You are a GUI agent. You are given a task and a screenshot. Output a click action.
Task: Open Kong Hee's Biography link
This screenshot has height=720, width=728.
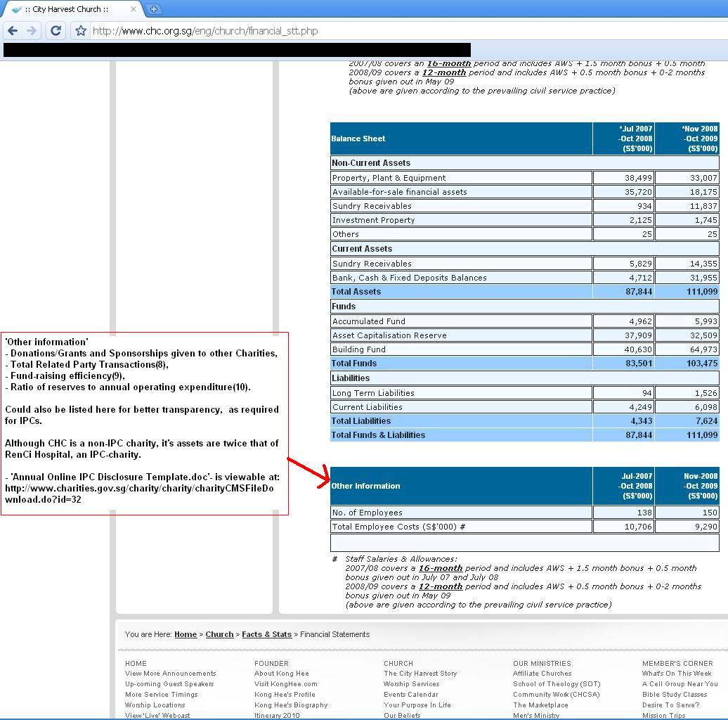291,705
